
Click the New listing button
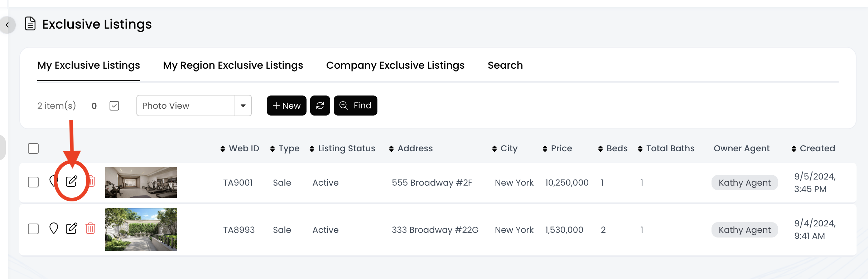point(286,106)
